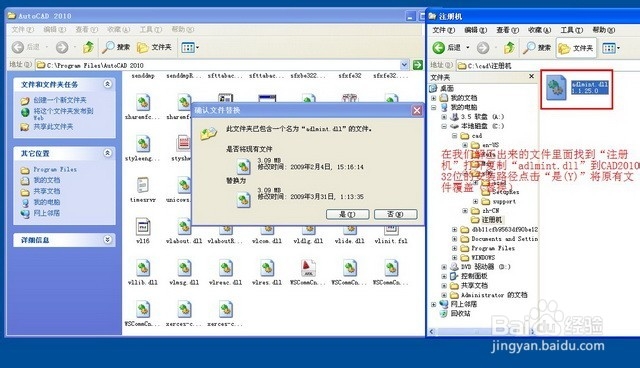Screen dimensions: 640x368
Task: Select 回收站 in folder tree
Action: click(460, 314)
